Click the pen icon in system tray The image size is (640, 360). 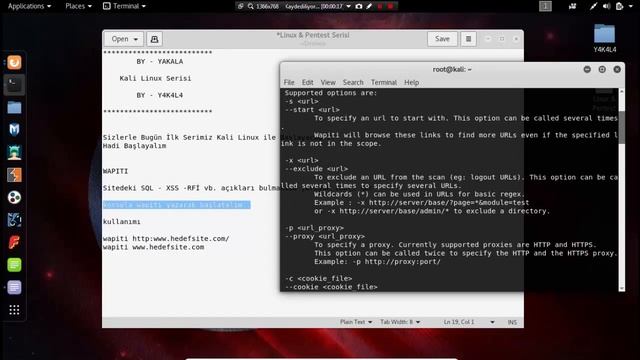pyautogui.click(x=593, y=6)
